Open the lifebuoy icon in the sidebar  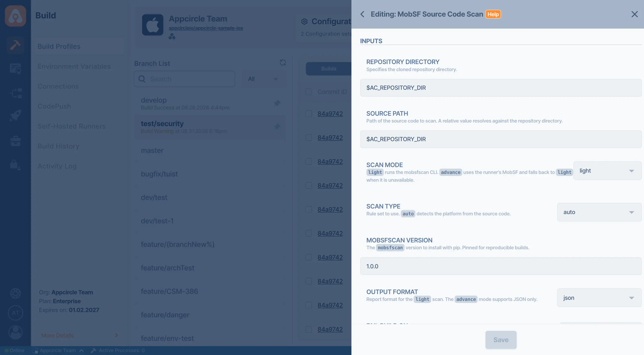(15, 293)
